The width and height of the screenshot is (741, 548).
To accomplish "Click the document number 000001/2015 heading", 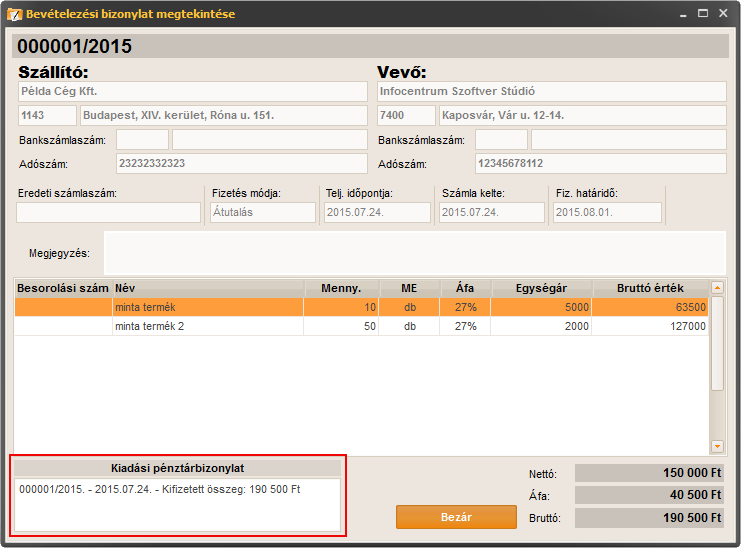I will point(75,46).
